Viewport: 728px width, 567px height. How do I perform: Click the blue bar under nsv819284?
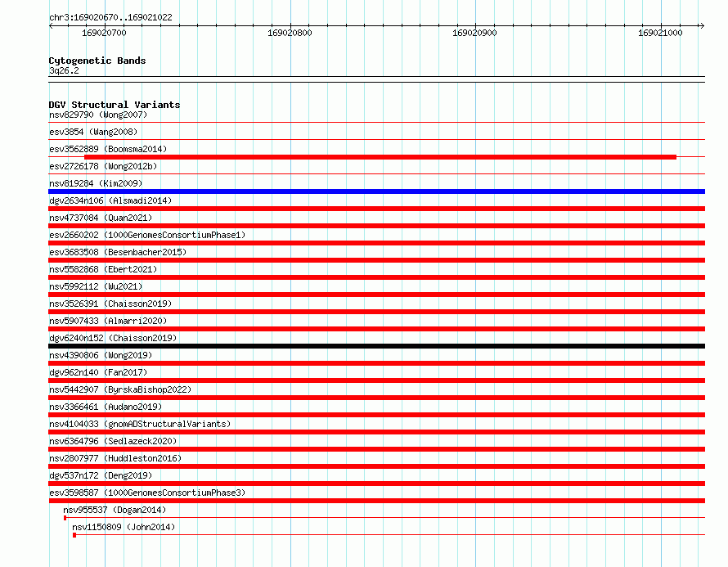click(376, 191)
